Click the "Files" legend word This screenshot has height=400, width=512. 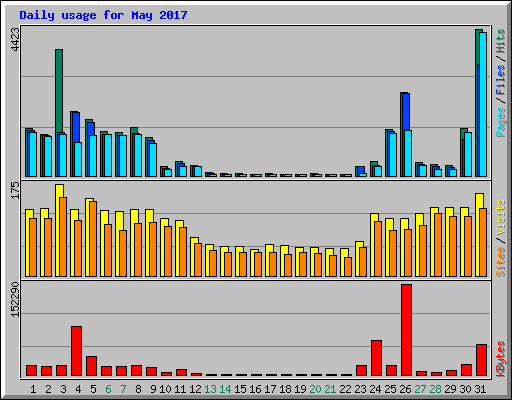coord(501,80)
